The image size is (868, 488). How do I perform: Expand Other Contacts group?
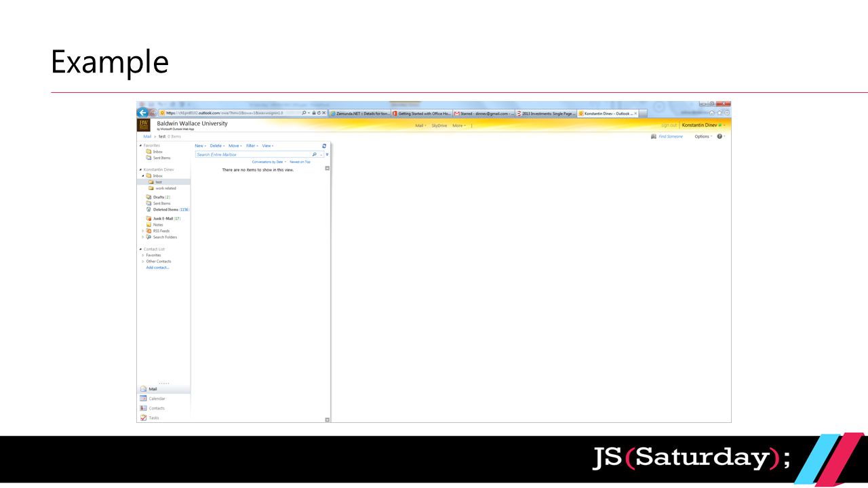[143, 262]
